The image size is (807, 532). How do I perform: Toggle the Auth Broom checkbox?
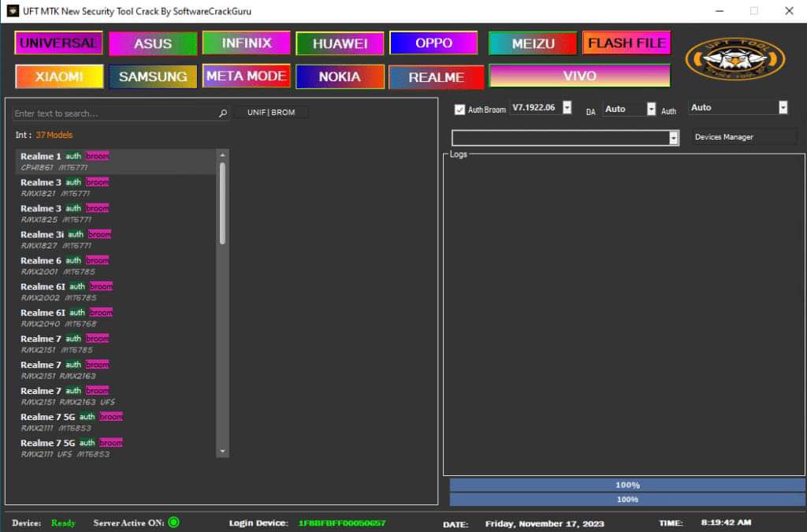tap(459, 110)
